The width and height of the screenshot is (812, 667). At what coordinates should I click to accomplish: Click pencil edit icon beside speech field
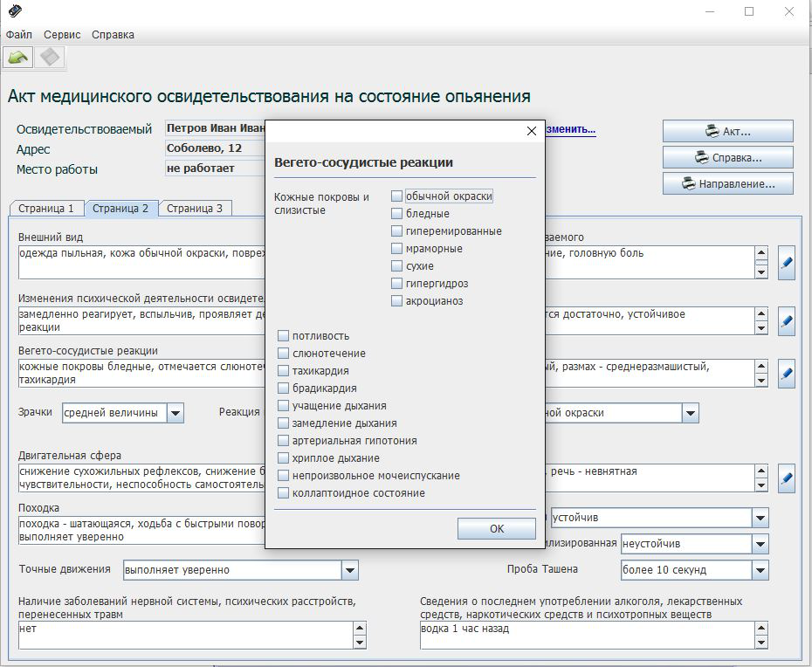pyautogui.click(x=786, y=478)
